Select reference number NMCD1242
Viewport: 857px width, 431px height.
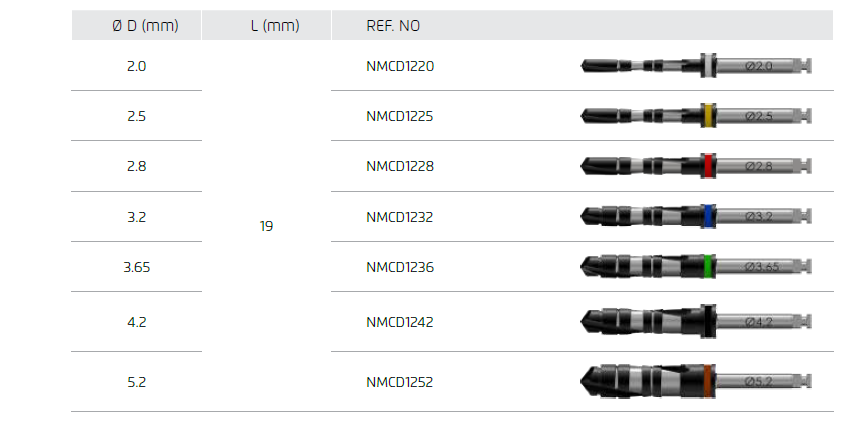400,322
